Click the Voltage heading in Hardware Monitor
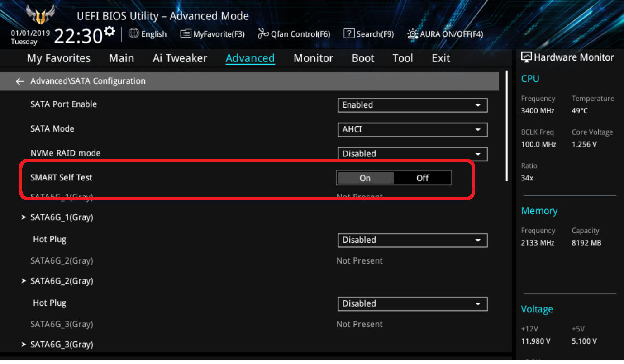 coord(537,310)
